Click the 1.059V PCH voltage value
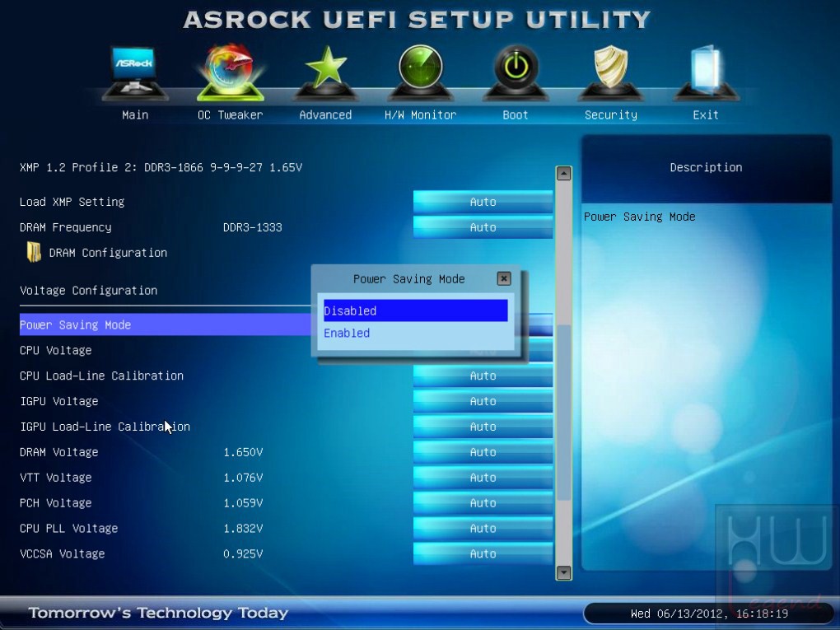 click(243, 503)
